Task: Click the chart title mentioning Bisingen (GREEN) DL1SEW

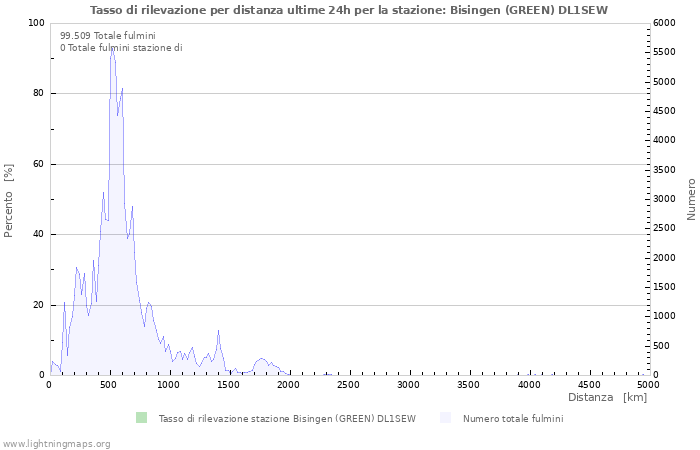Action: pos(349,10)
